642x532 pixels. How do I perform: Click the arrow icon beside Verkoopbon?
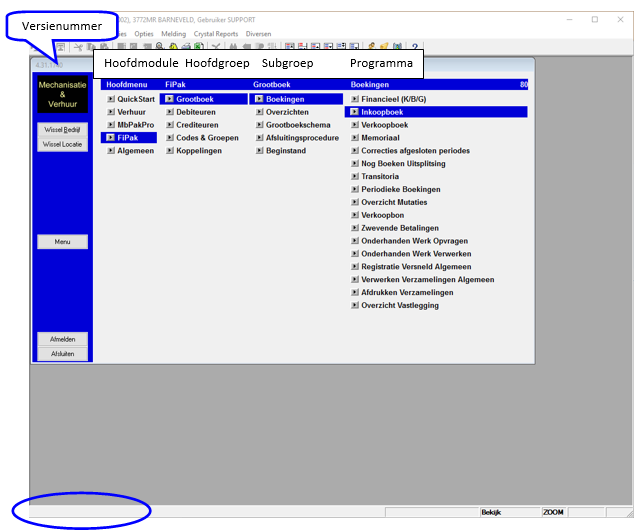[354, 215]
